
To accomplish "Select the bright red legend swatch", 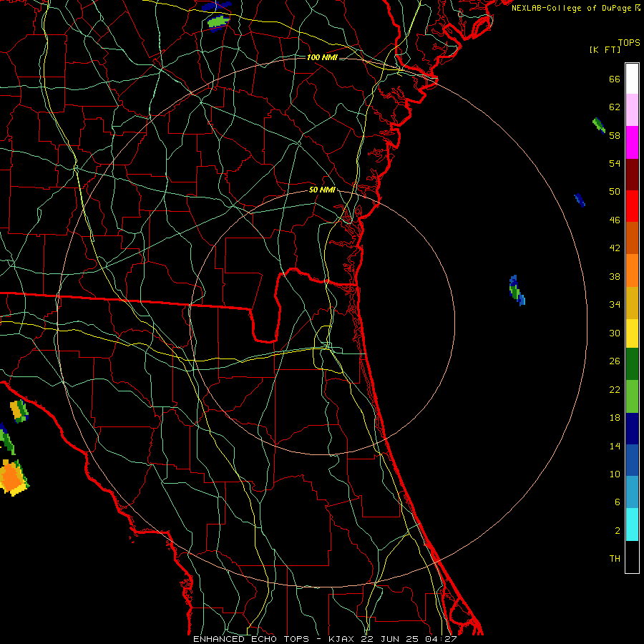I will 632,206.
